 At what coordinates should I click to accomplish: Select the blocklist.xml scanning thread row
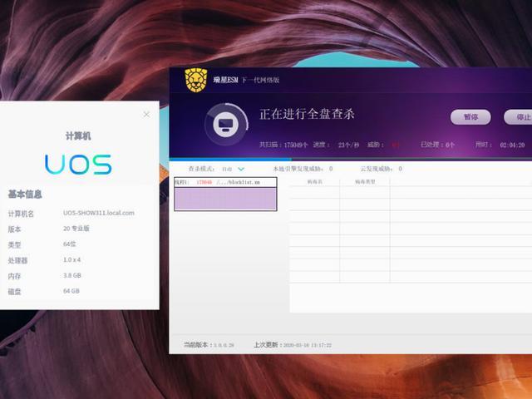pos(225,182)
